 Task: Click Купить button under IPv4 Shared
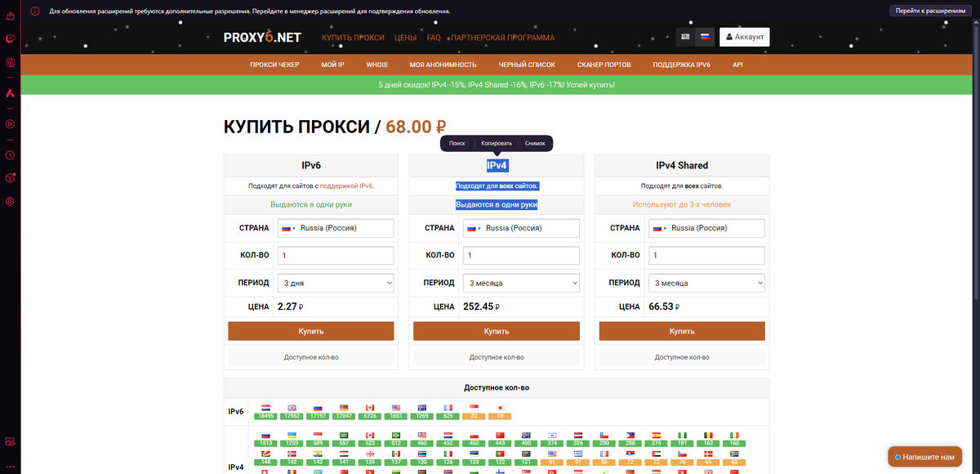tap(682, 331)
